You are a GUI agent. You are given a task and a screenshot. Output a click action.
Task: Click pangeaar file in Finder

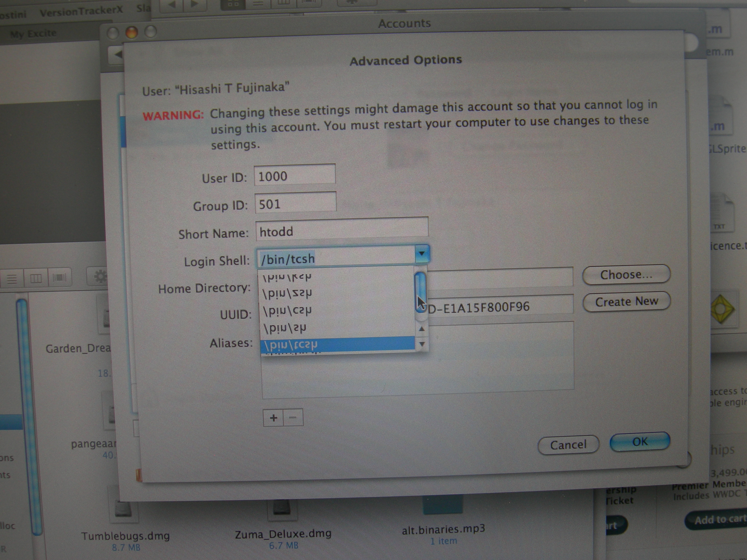pyautogui.click(x=94, y=444)
